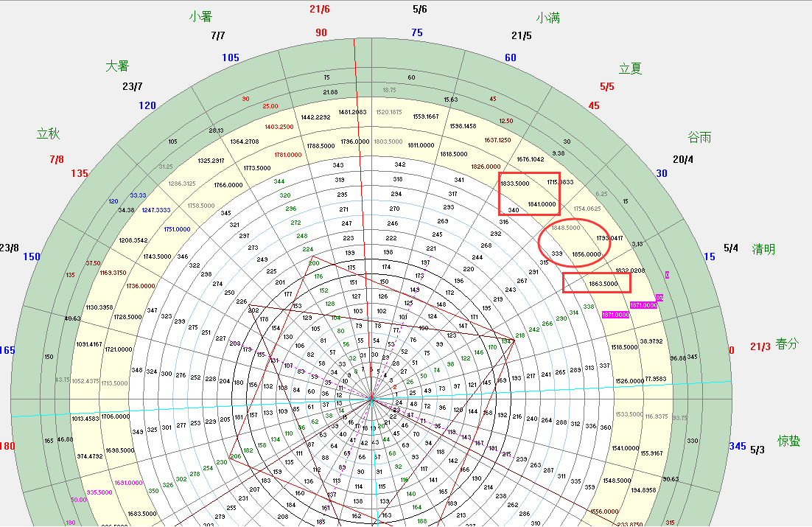Click the value 1518.5000
This screenshot has height=527, width=812.
point(625,348)
